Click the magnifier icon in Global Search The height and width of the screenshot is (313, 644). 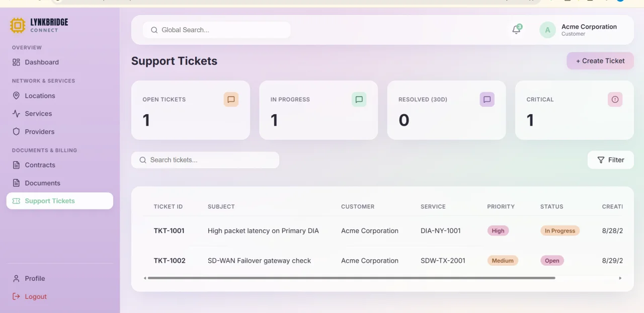pyautogui.click(x=154, y=30)
